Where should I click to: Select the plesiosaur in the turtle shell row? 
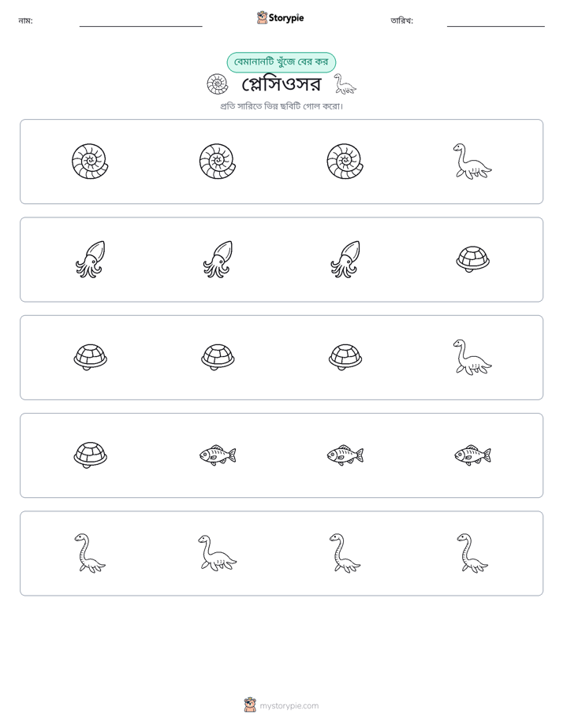pyautogui.click(x=472, y=358)
